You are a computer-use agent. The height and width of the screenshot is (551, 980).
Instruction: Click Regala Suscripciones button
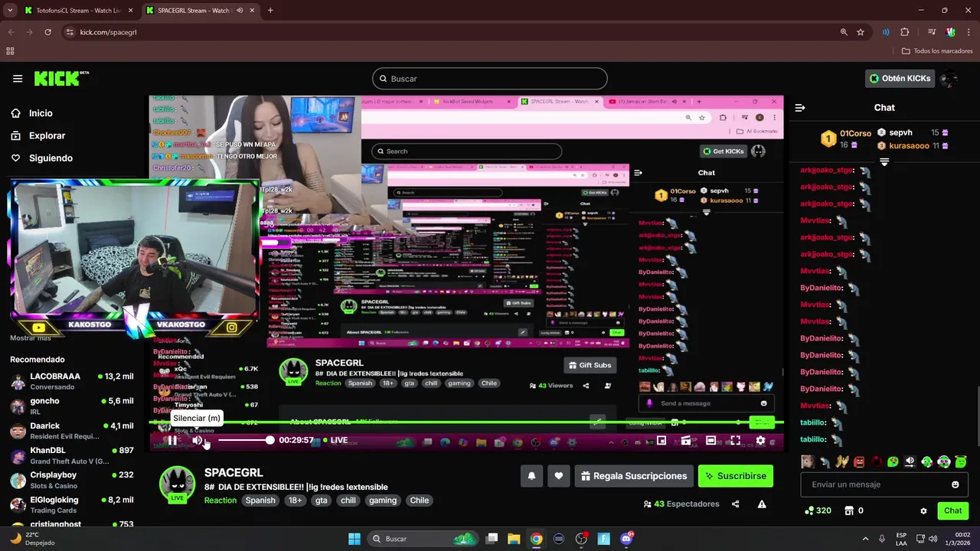coord(634,476)
